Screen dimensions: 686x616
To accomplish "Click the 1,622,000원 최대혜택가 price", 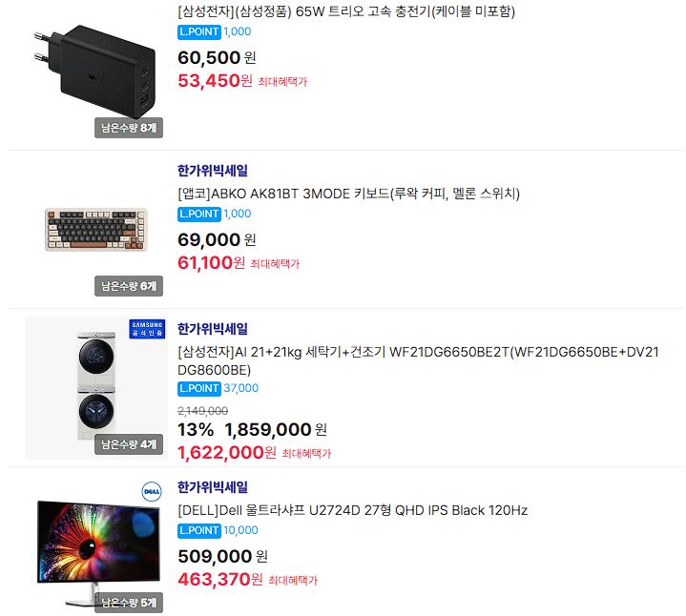I will click(254, 453).
